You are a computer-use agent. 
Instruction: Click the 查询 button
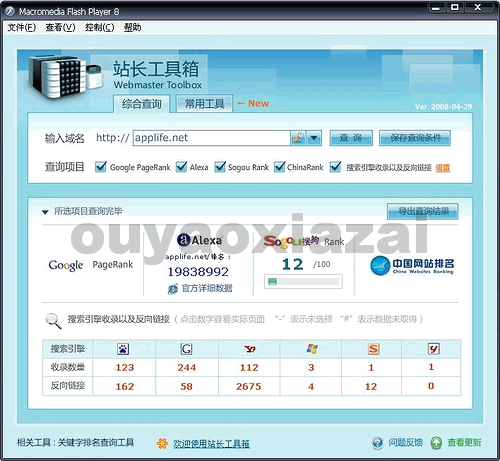point(351,138)
